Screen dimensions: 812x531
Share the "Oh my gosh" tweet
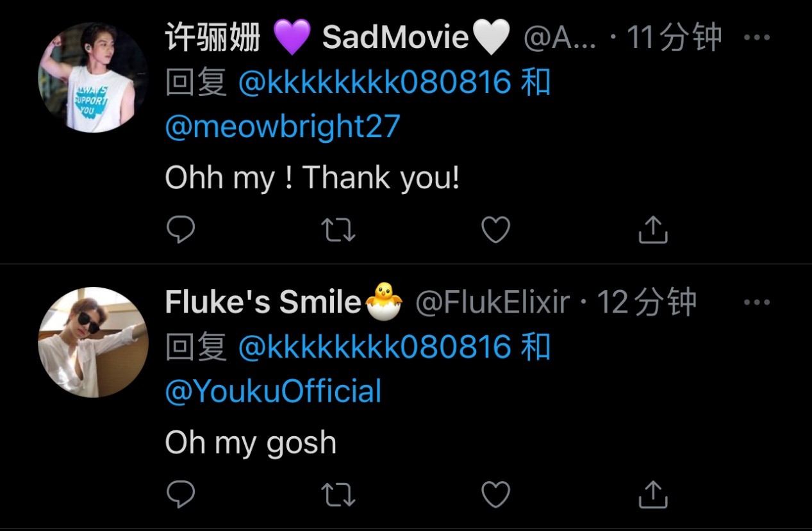click(x=653, y=494)
